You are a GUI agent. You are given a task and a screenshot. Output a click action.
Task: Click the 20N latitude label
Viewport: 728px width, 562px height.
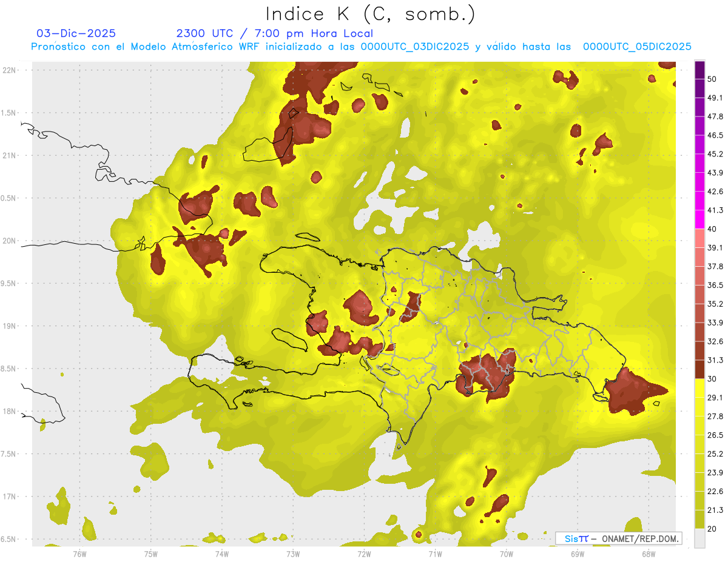tap(9, 241)
